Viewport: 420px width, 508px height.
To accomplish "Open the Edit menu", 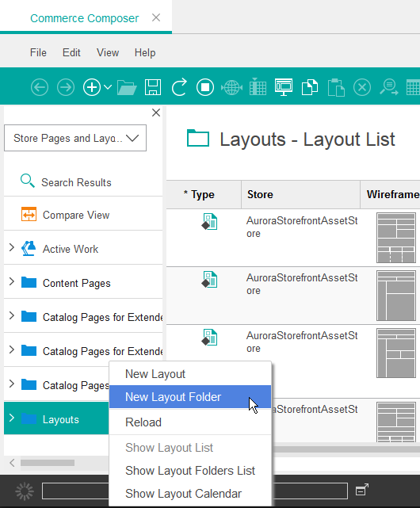I will (71, 52).
